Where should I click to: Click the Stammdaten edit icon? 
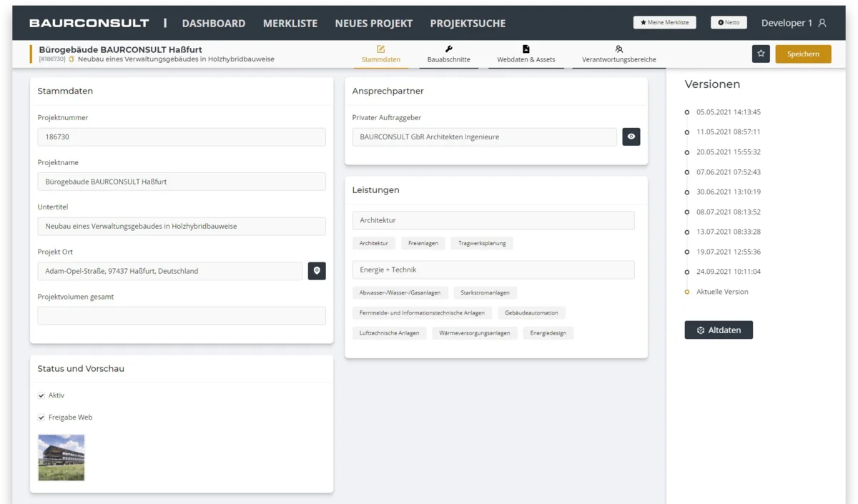[x=381, y=49]
